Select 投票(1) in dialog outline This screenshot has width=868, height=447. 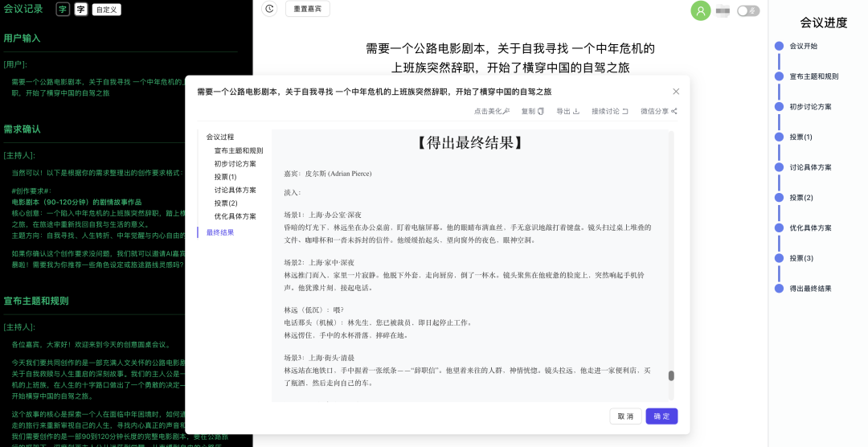225,177
